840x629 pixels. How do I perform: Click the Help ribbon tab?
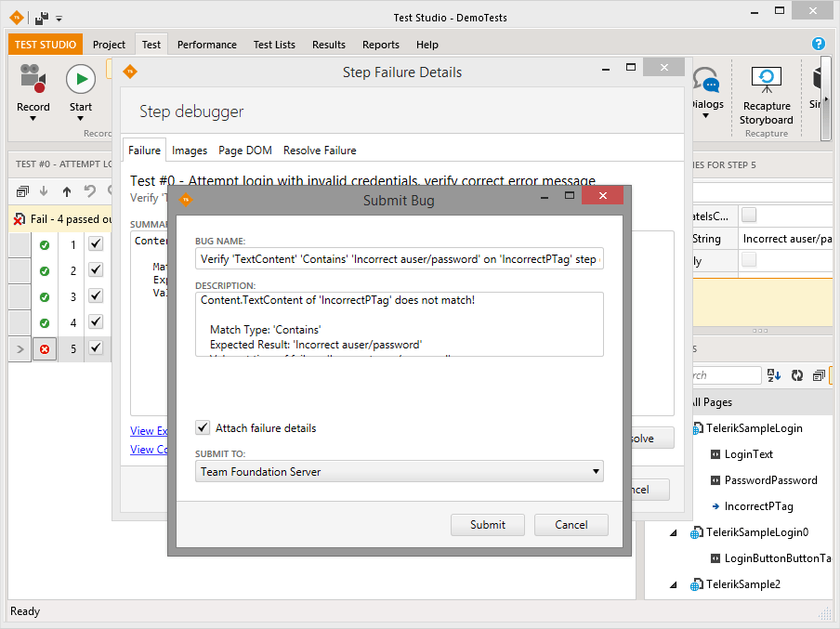click(x=427, y=45)
